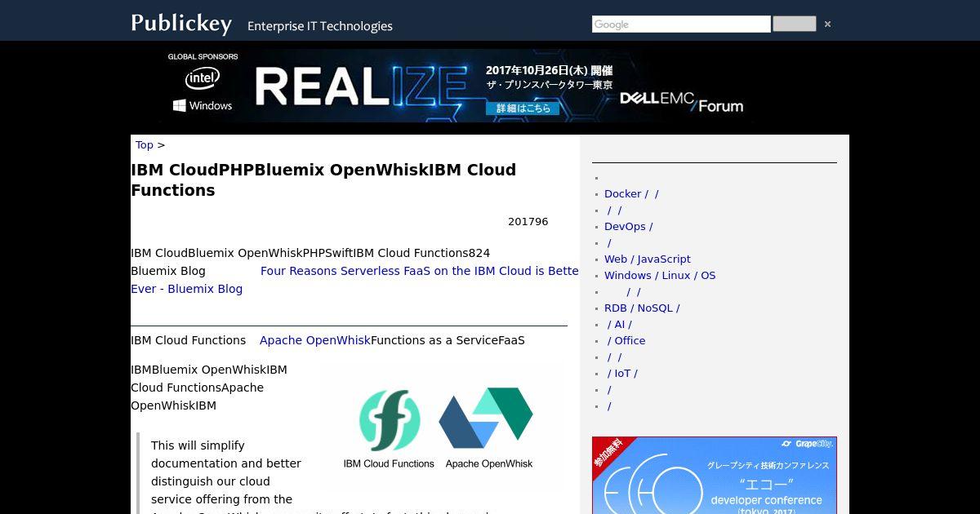
Task: Open the Four Reasons Serverless FaaS link
Action: click(x=354, y=280)
